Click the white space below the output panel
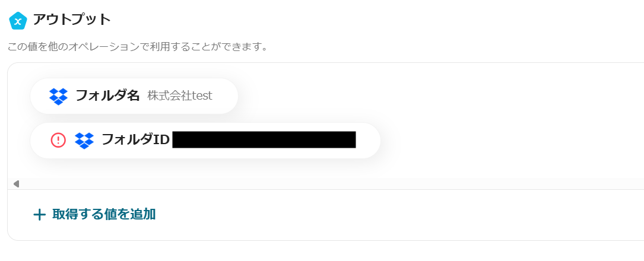Screen dimensions: 644x261 coord(322,251)
